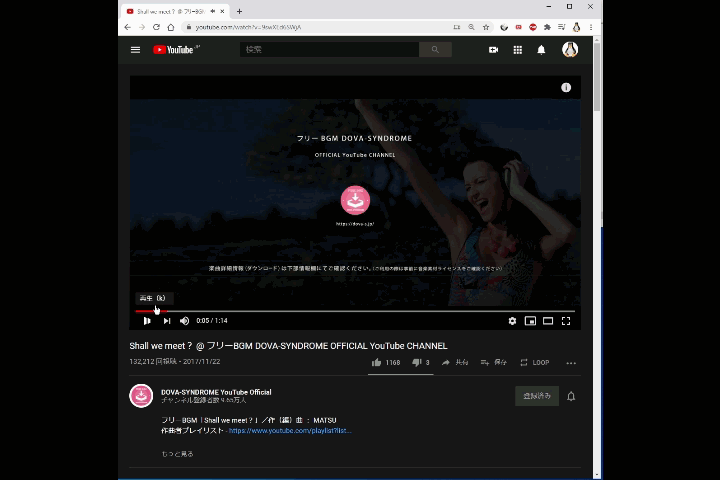Open a new browser tab
Image resolution: width=720 pixels, height=480 pixels.
coord(239,11)
